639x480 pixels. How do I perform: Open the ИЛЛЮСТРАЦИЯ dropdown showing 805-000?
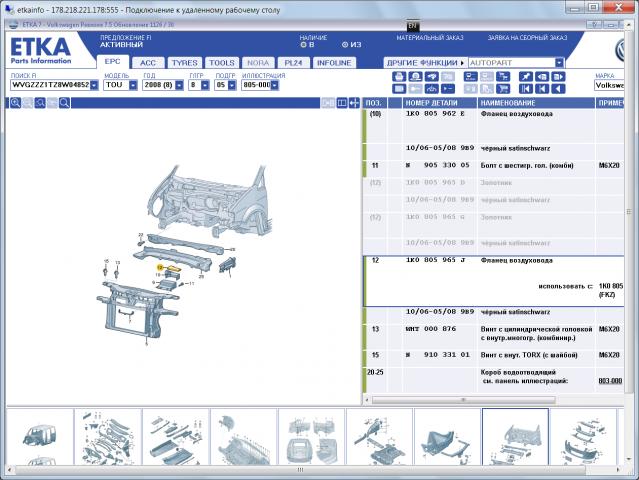275,85
